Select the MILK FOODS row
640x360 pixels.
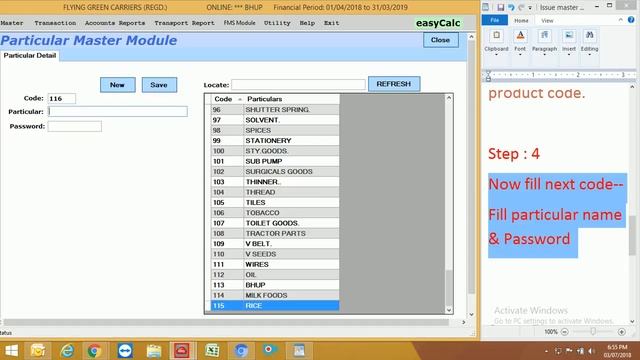coord(275,295)
